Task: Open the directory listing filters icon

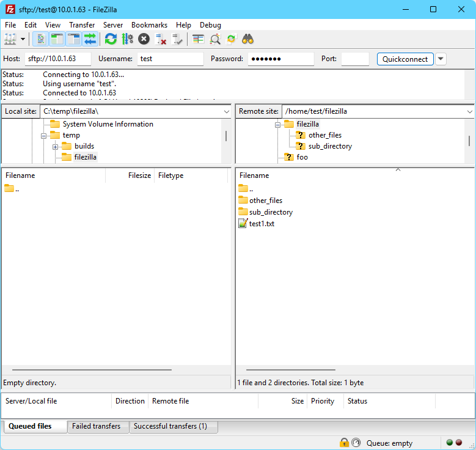Action: pos(198,39)
